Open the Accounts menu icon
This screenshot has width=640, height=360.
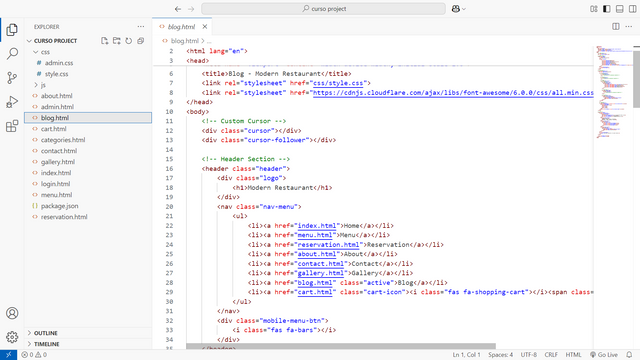12,313
